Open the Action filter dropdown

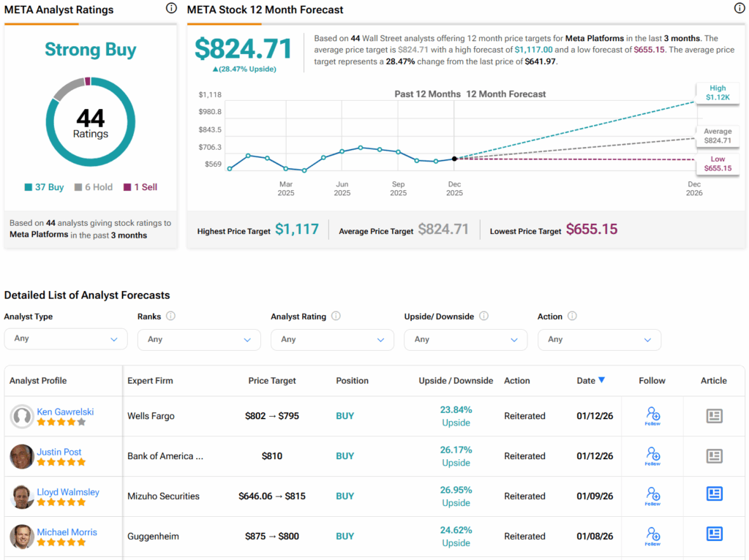[x=599, y=339]
